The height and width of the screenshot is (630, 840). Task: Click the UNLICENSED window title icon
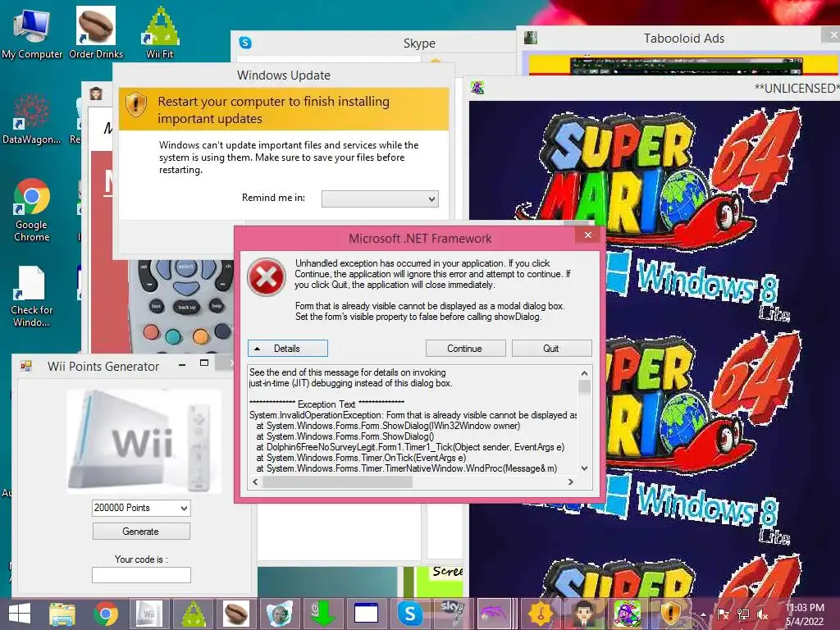click(477, 87)
